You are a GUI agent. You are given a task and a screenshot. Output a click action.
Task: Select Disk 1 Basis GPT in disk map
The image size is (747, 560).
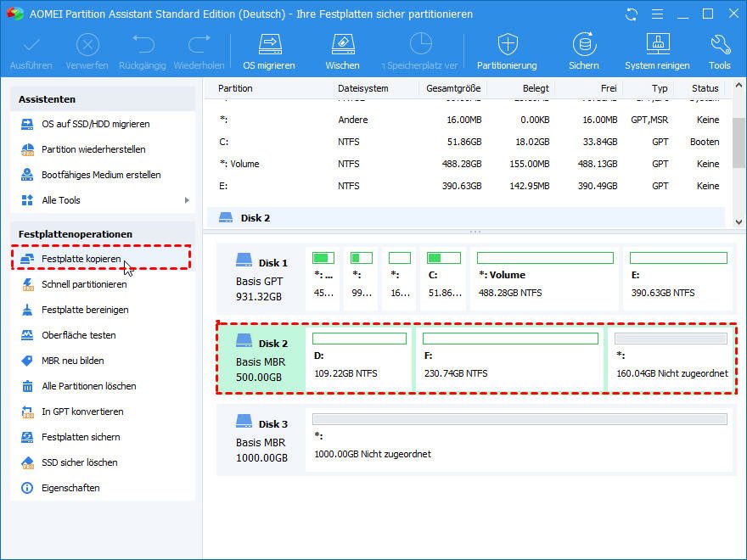pyautogui.click(x=261, y=279)
